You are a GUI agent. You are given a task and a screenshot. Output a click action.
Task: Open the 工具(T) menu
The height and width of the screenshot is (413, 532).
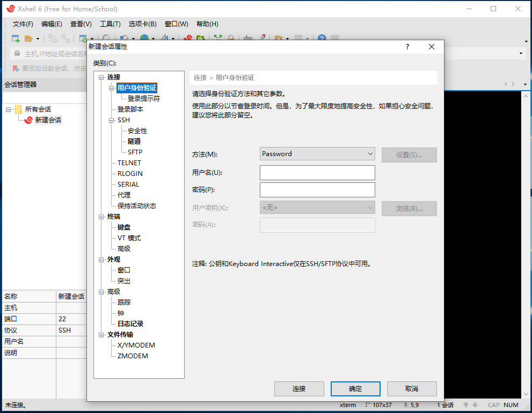pyautogui.click(x=110, y=24)
